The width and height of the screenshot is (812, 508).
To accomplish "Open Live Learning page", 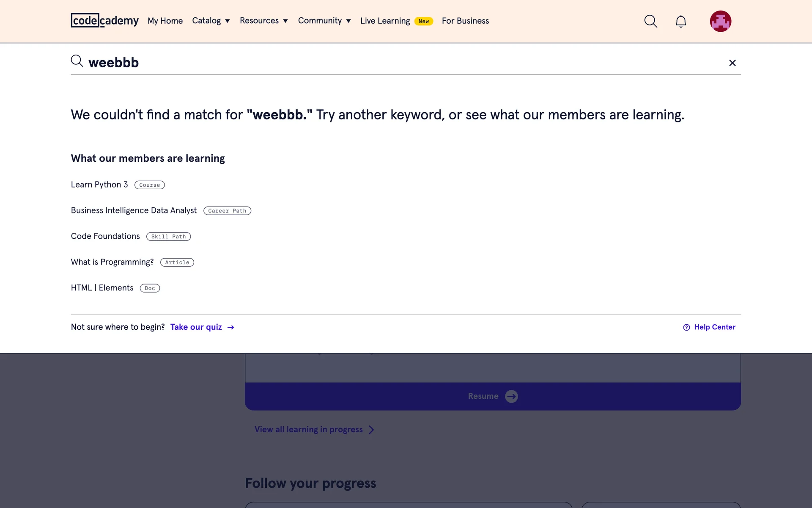I will point(385,21).
